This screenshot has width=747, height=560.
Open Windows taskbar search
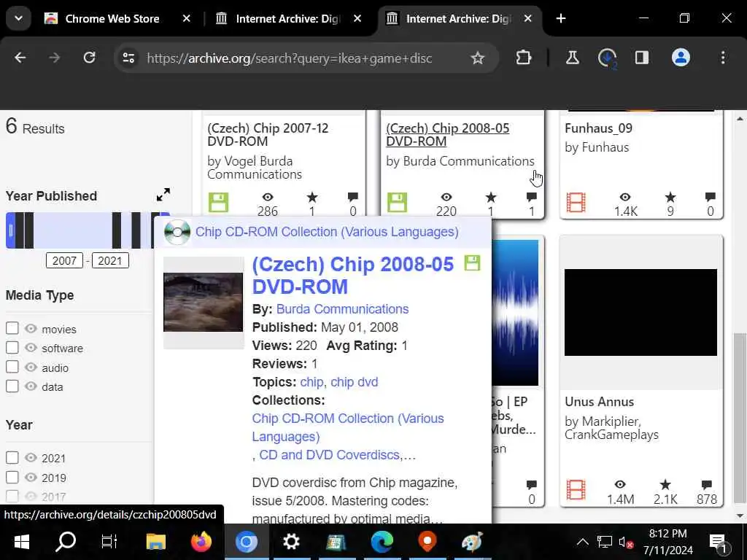click(x=66, y=542)
